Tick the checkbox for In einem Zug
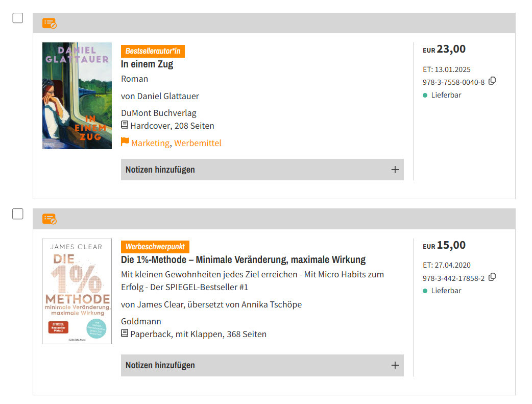532x404 pixels. pos(18,18)
